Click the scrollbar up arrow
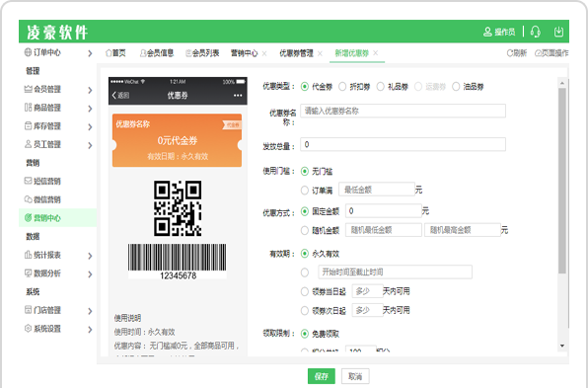This screenshot has height=388, width=588. tap(561, 83)
